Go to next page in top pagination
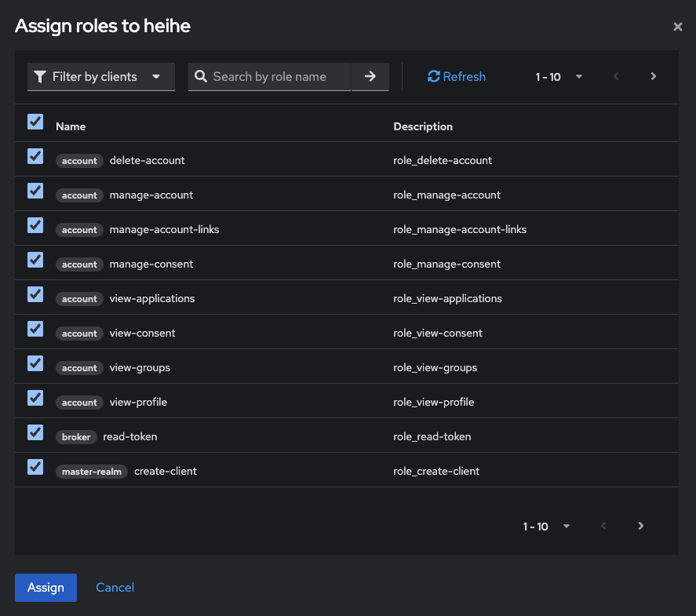The image size is (696, 616). coord(653,77)
